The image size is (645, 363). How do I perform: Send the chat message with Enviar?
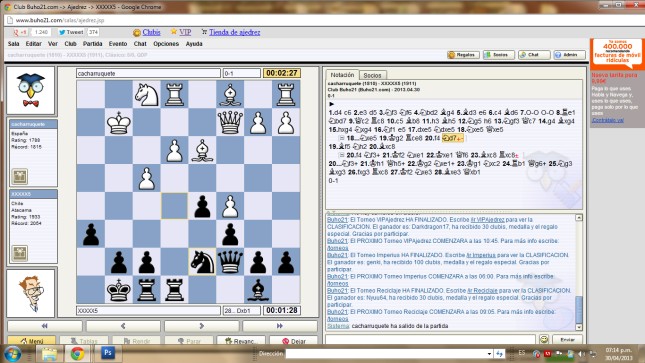[567, 340]
